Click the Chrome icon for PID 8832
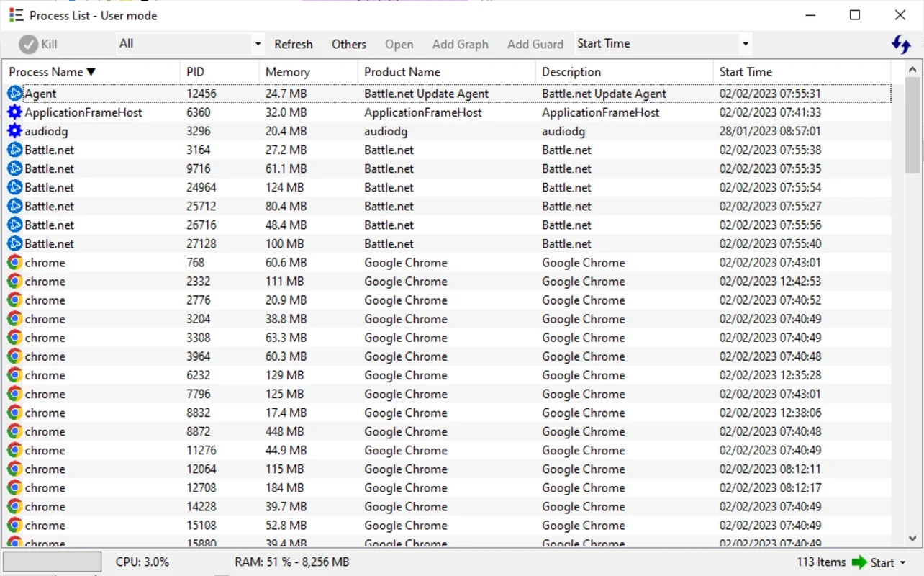The height and width of the screenshot is (576, 924). point(15,412)
